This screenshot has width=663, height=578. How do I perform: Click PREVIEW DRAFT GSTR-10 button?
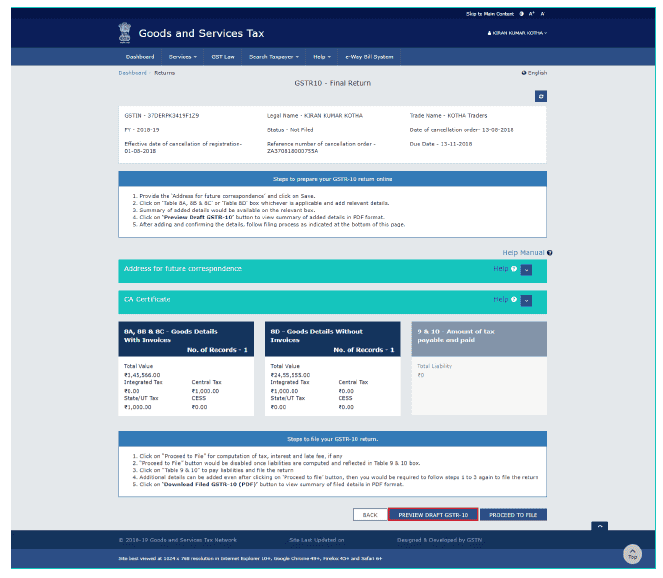[x=433, y=515]
